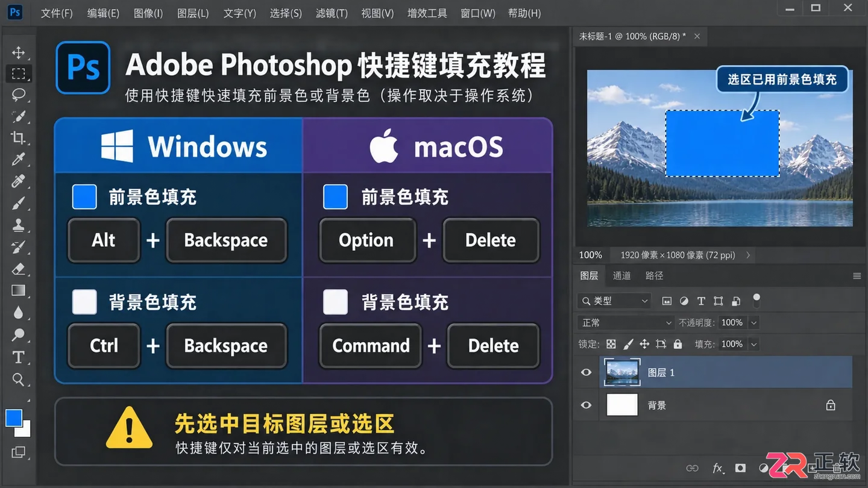Open the fx layer style menu

pyautogui.click(x=717, y=468)
